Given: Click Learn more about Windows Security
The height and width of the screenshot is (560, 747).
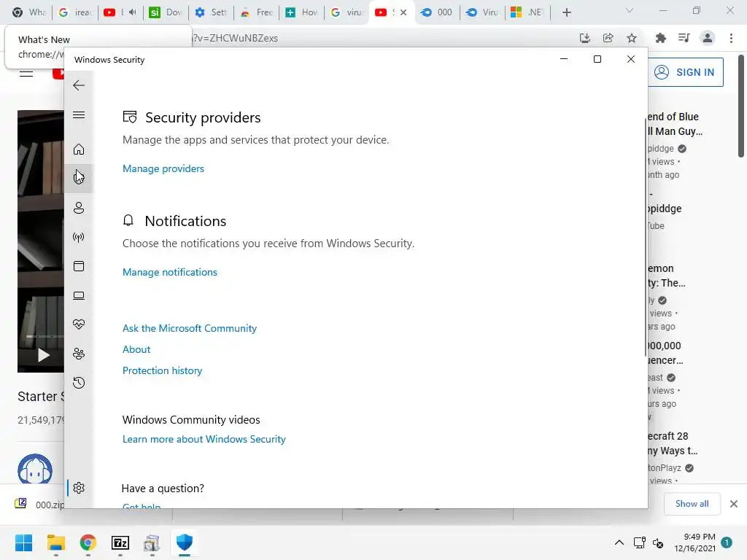Looking at the screenshot, I should point(204,439).
